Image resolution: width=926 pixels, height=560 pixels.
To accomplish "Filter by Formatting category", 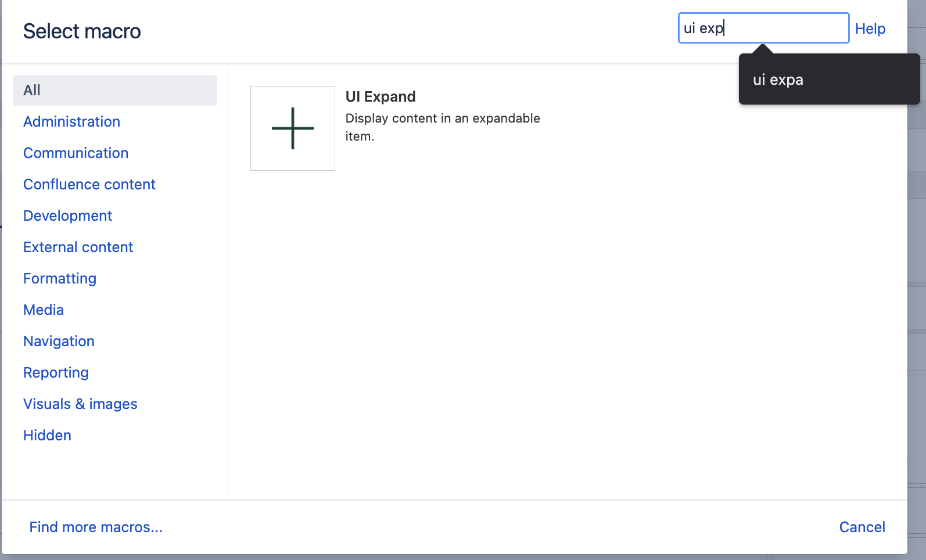I will [60, 278].
